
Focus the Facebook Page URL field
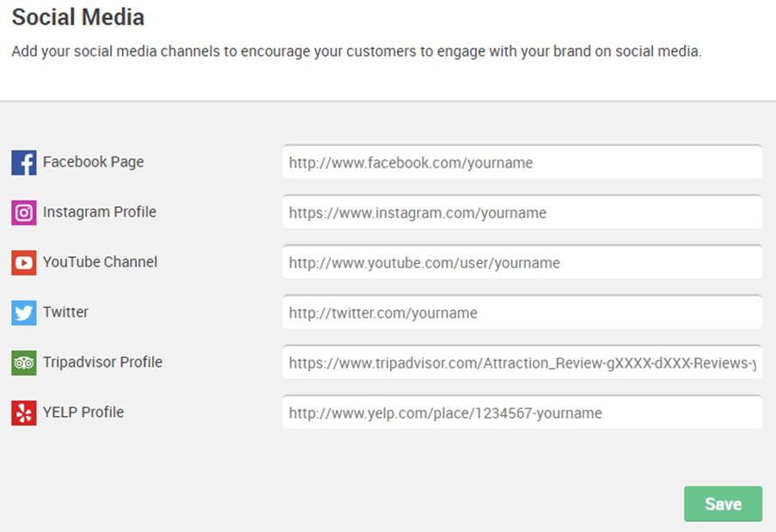click(522, 162)
